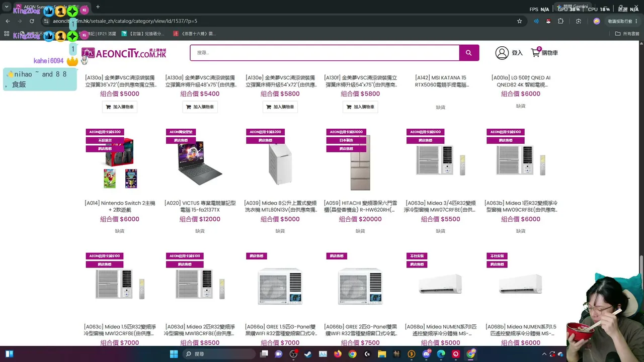Click the 購物車 cart link text
The width and height of the screenshot is (644, 362).
(x=549, y=53)
